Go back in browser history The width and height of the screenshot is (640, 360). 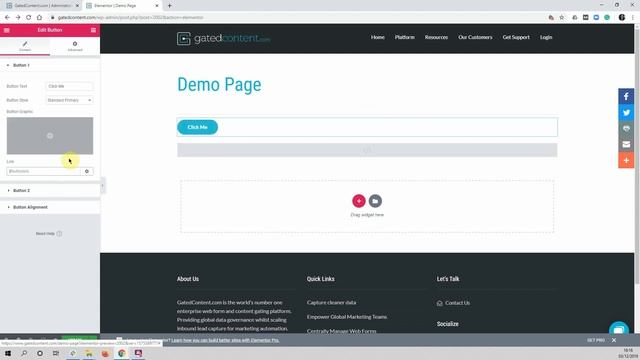7,18
